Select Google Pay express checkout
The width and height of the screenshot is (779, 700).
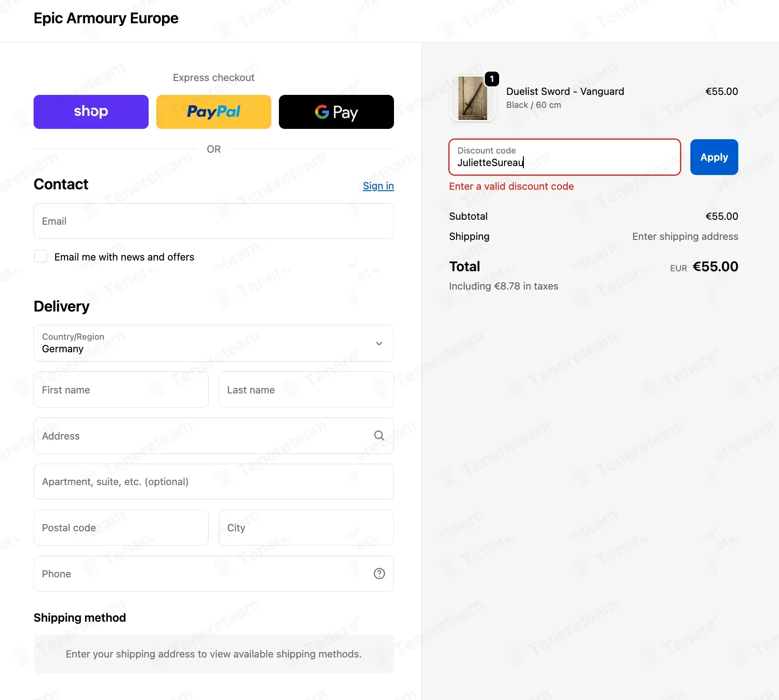click(x=336, y=112)
